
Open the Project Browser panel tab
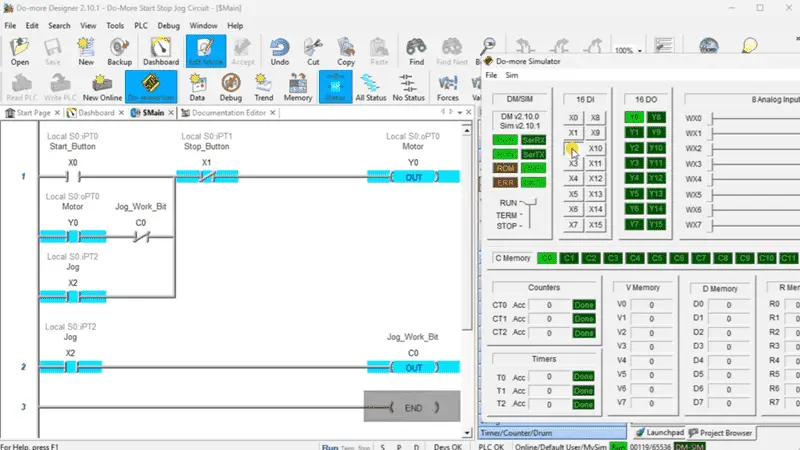pyautogui.click(x=720, y=433)
